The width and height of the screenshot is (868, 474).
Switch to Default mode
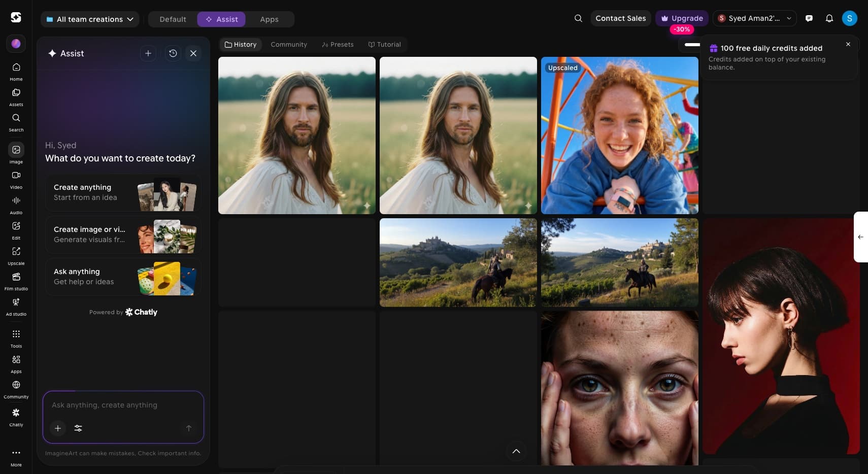click(173, 19)
